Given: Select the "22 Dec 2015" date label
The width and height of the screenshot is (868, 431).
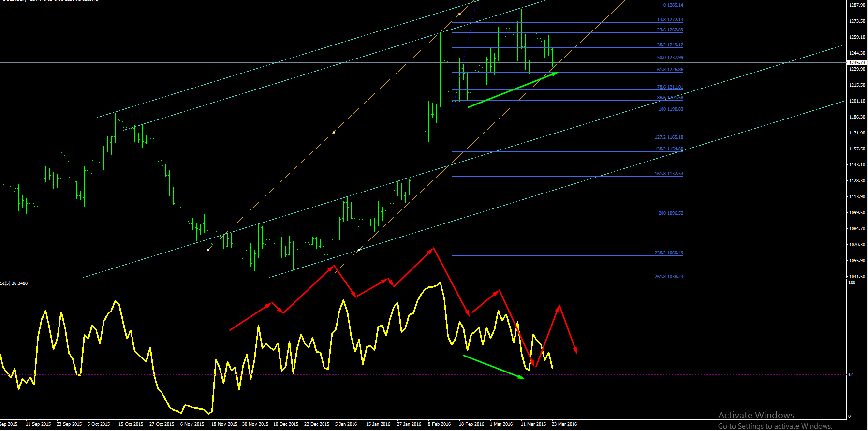Looking at the screenshot, I should (x=317, y=424).
